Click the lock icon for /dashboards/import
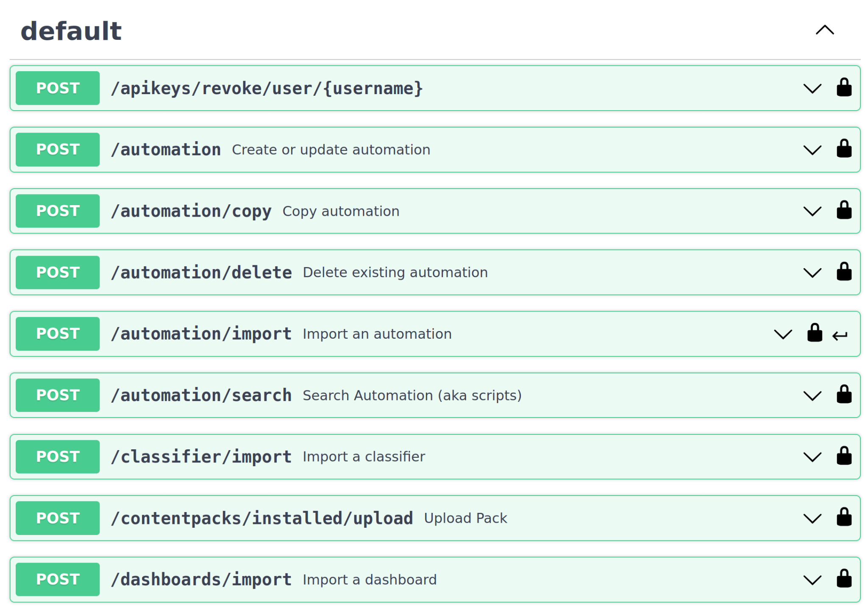Screen dimensions: 868x607 tap(844, 579)
